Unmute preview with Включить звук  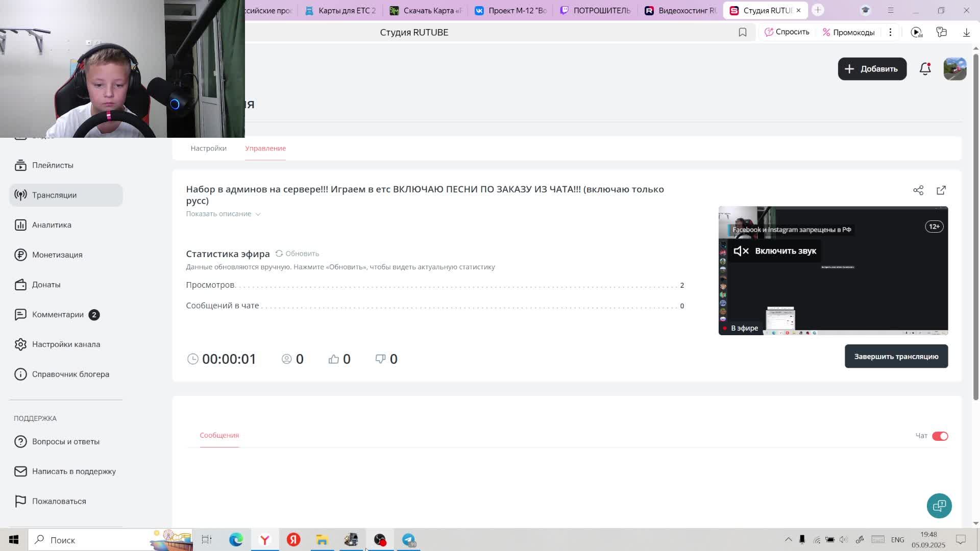pos(775,251)
